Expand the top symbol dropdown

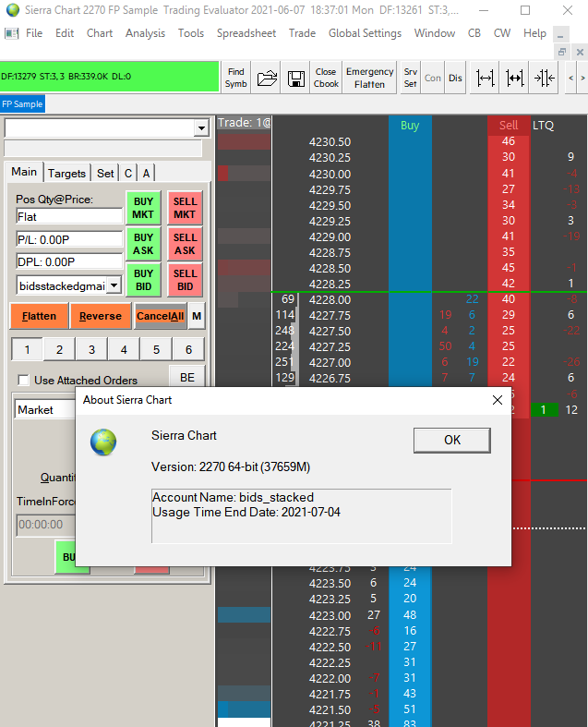click(x=201, y=128)
